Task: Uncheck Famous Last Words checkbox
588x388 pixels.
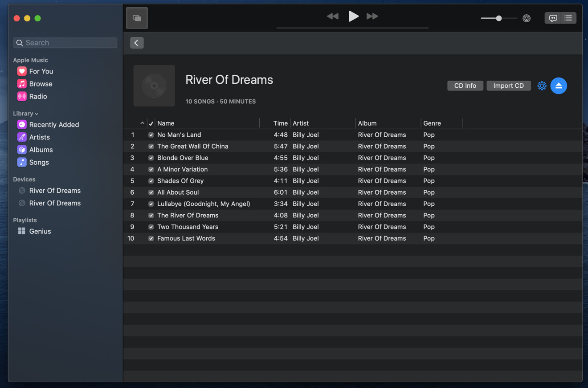Action: click(x=151, y=239)
